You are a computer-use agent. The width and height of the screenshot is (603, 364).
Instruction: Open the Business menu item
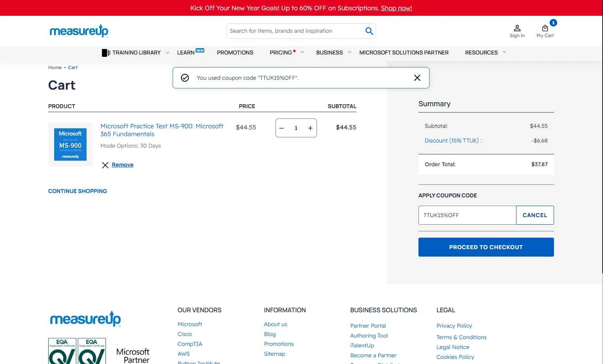tap(329, 53)
